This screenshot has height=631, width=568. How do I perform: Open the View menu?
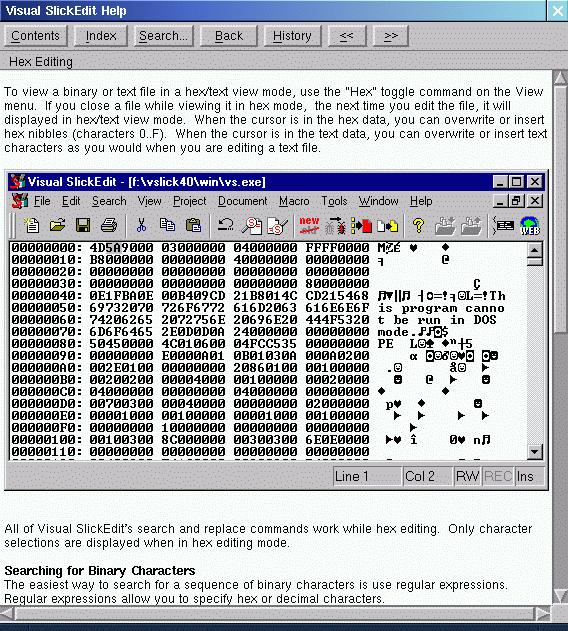pyautogui.click(x=149, y=201)
